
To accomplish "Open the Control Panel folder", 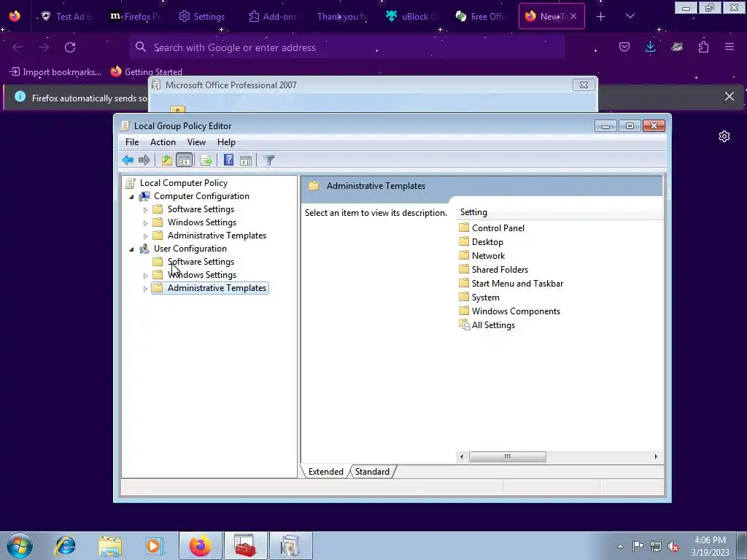I will click(498, 227).
